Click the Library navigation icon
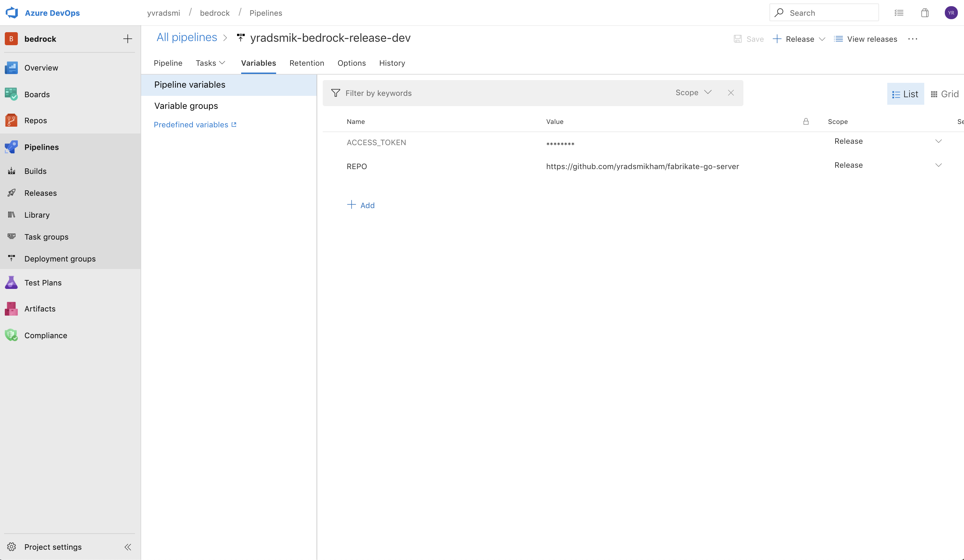Viewport: 964px width, 560px height. tap(11, 215)
